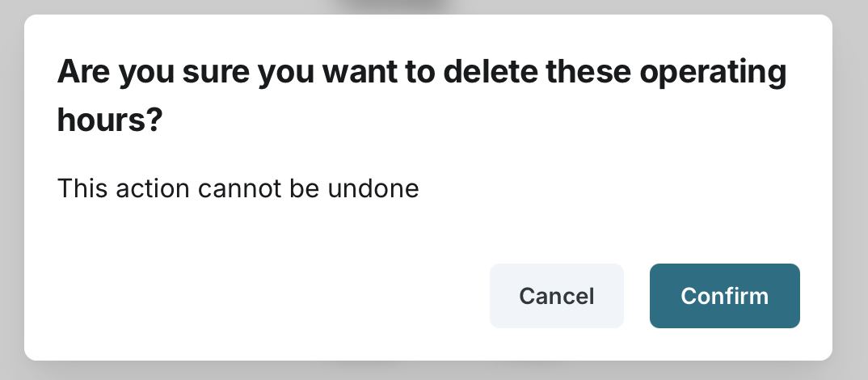This screenshot has width=868, height=380.
Task: Click the Confirm button
Action: (x=724, y=296)
